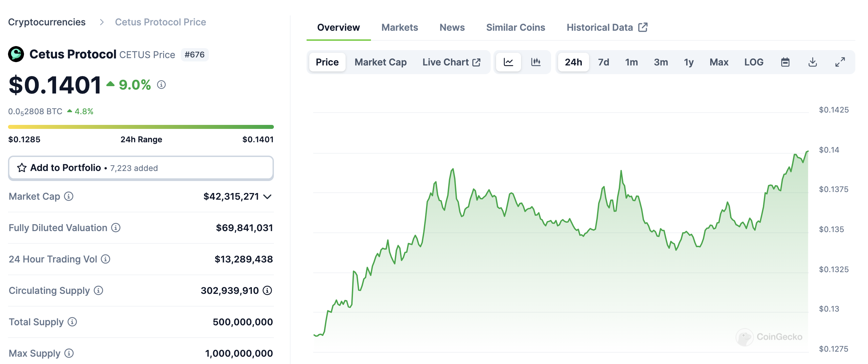Open Market Cap info tooltip icon
Image resolution: width=868 pixels, height=364 pixels.
(x=69, y=196)
